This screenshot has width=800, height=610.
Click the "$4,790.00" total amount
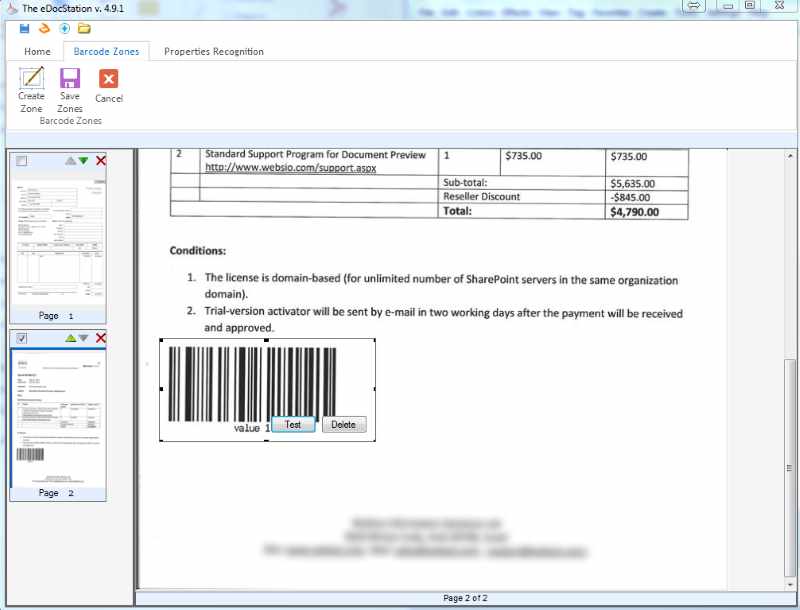(x=635, y=212)
